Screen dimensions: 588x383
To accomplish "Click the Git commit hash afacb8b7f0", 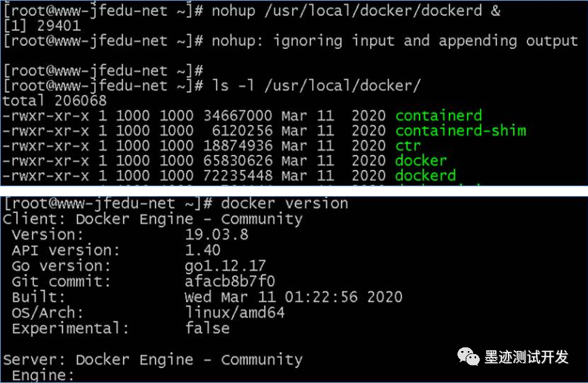I will (230, 281).
